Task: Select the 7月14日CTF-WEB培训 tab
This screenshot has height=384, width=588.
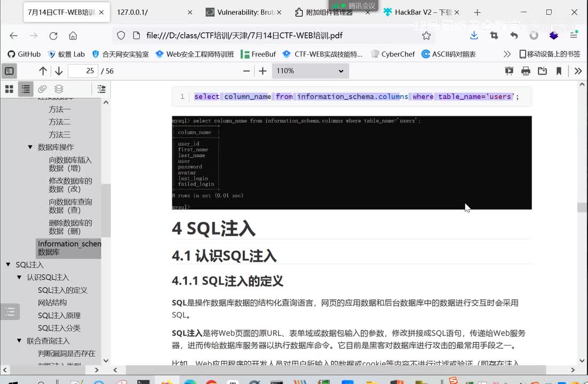Action: (66, 12)
